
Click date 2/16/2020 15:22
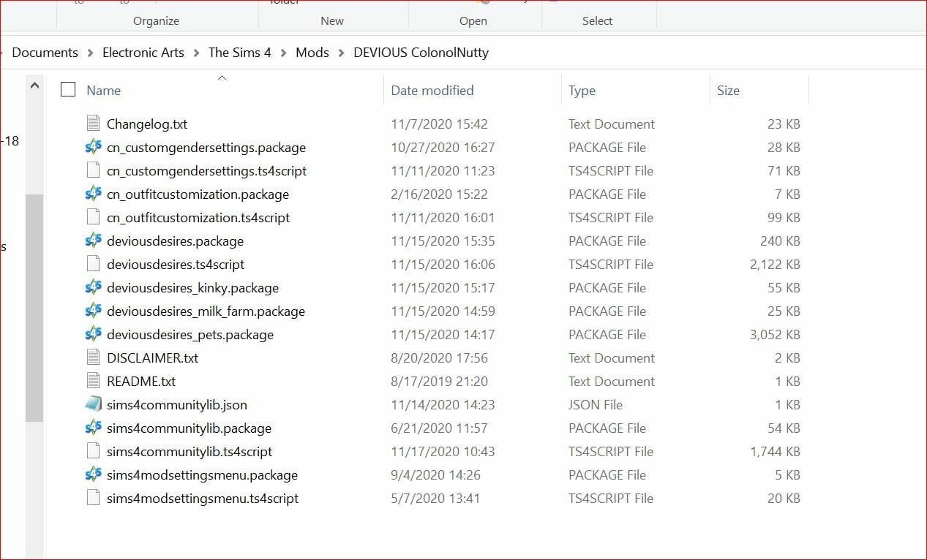[x=439, y=194]
